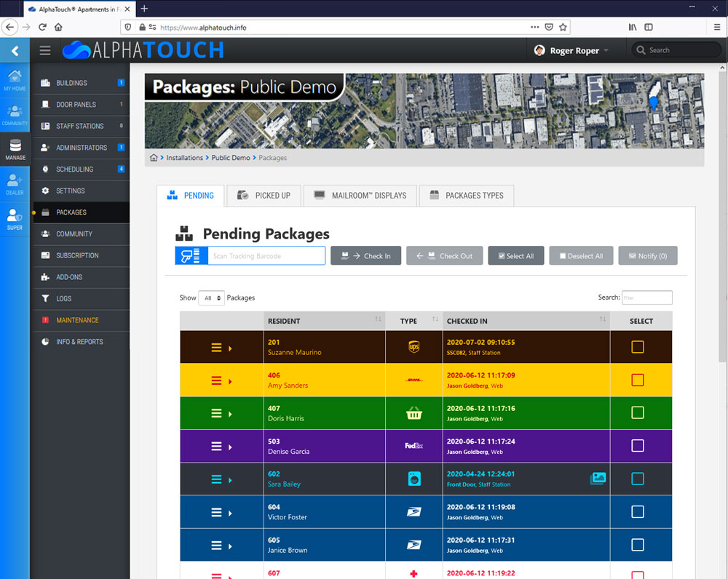Select Manage database icon
This screenshot has height=579, width=728.
click(x=15, y=149)
